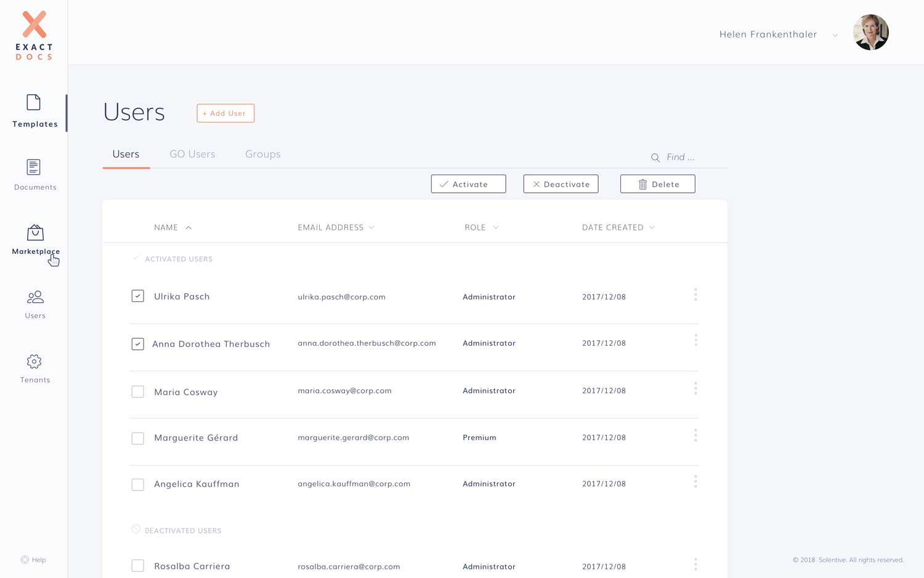This screenshot has height=578, width=924.
Task: Click the Add User button
Action: tap(225, 113)
